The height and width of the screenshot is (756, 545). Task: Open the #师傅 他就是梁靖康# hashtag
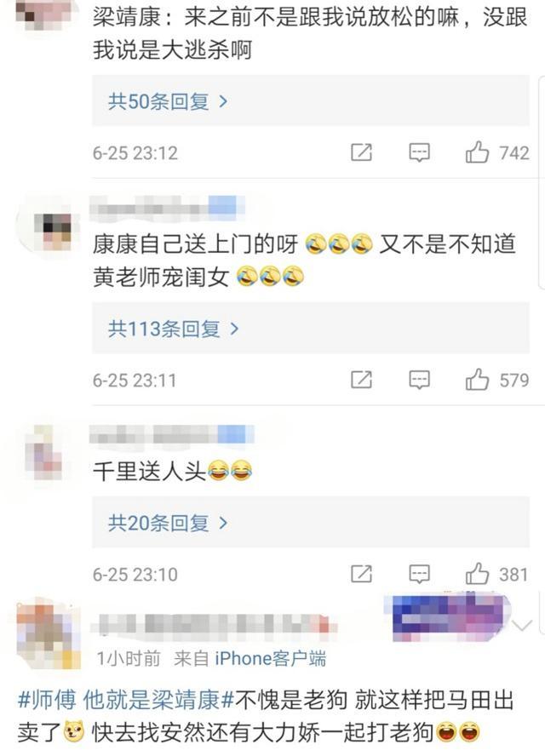click(x=126, y=700)
